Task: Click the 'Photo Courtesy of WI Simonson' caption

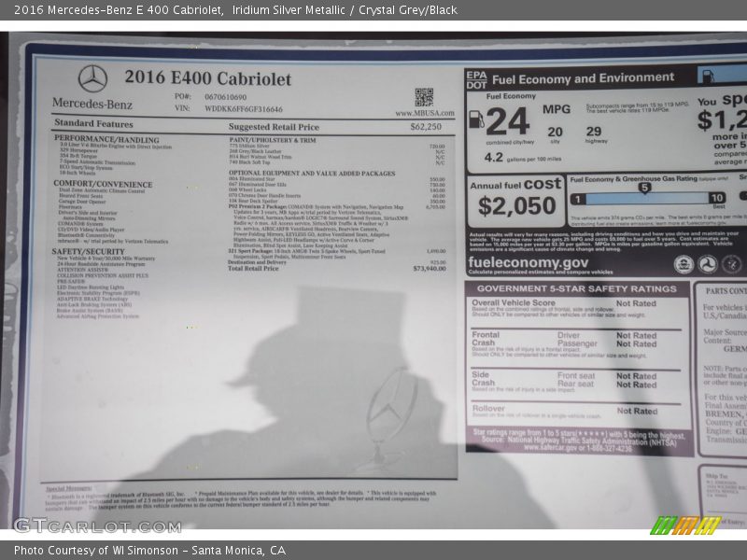Action: coord(150,551)
